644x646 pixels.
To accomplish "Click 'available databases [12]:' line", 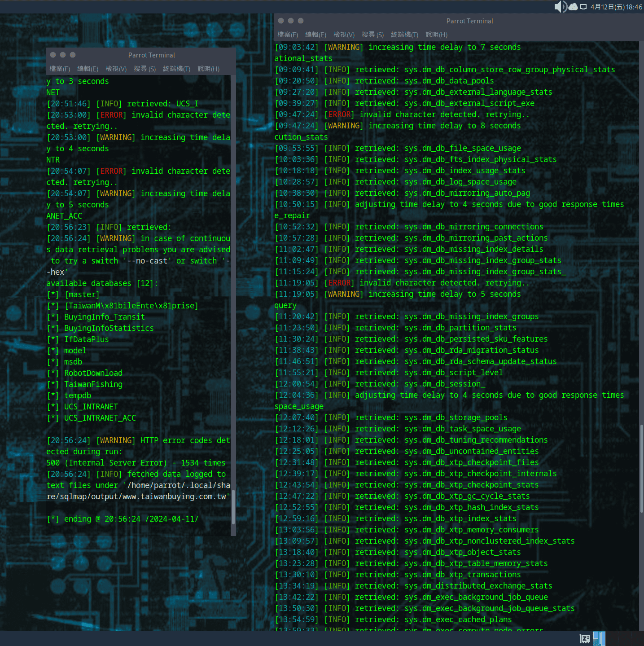I will click(x=102, y=283).
